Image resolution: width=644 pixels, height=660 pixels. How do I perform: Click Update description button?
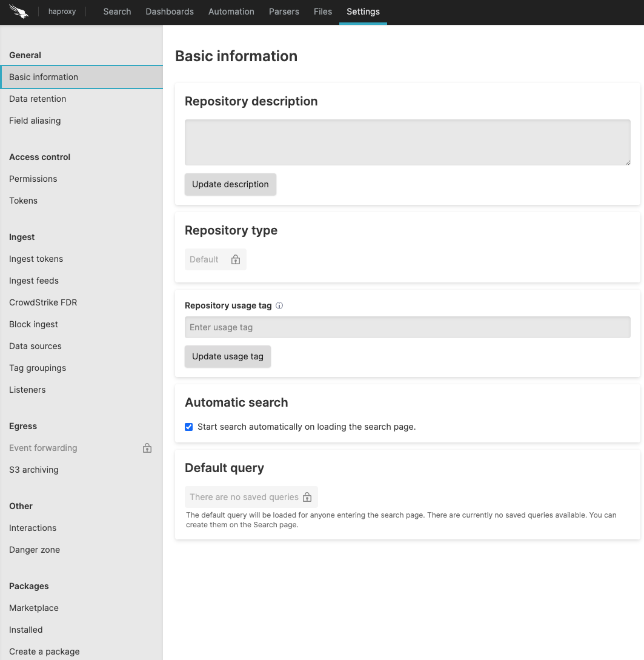click(x=230, y=184)
